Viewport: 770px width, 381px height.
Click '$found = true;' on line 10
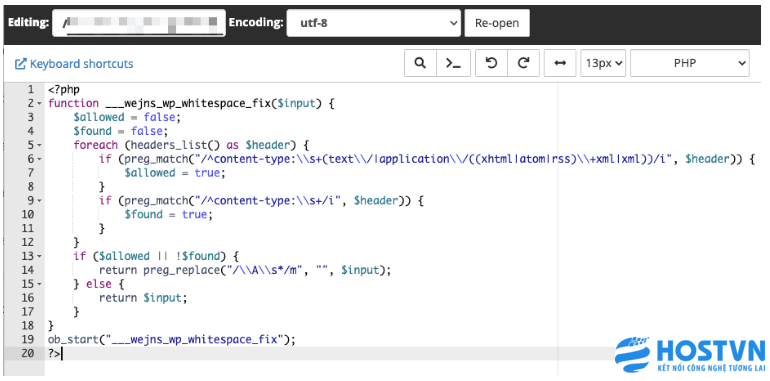tap(169, 215)
